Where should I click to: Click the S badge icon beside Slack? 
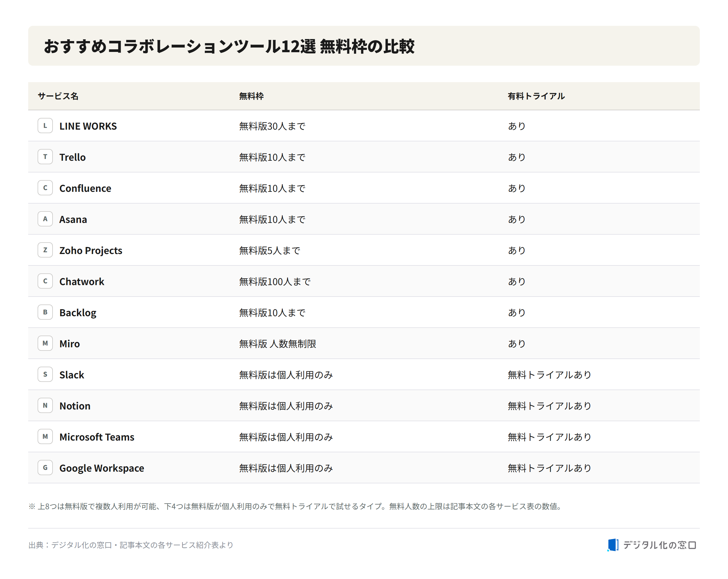[x=45, y=374]
